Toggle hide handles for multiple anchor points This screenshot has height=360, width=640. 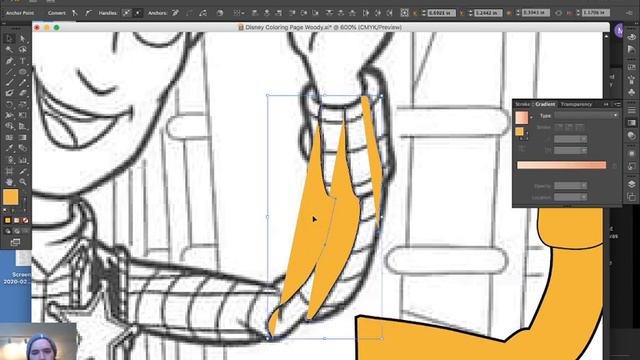click(x=138, y=13)
